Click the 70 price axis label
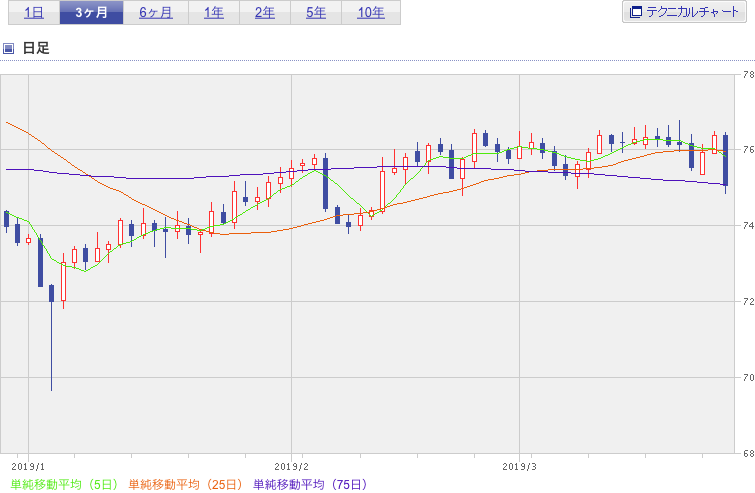Viewport: 755px width, 493px height. 748,377
